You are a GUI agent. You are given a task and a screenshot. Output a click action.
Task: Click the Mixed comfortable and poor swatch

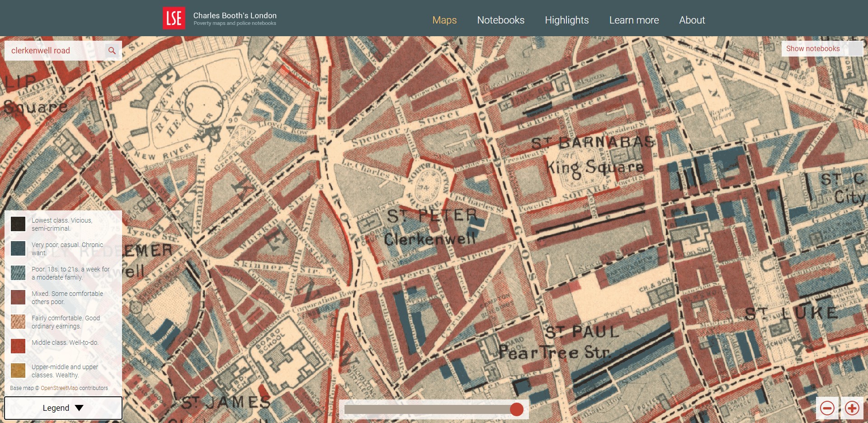(x=18, y=297)
